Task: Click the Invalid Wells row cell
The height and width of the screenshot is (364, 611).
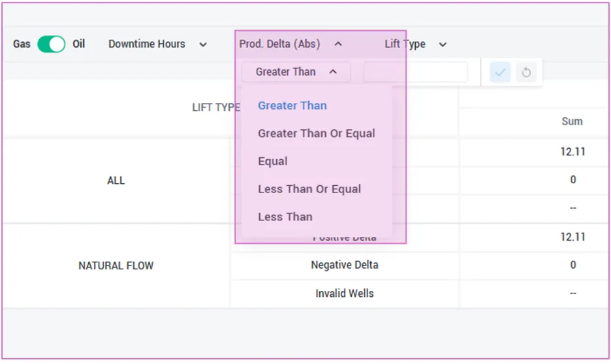Action: 345,293
